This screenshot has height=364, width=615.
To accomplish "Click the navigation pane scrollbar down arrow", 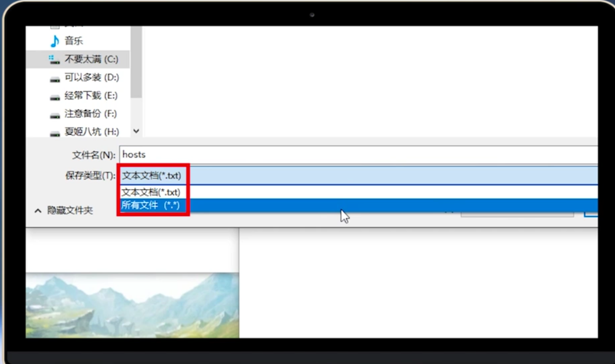I will [136, 131].
